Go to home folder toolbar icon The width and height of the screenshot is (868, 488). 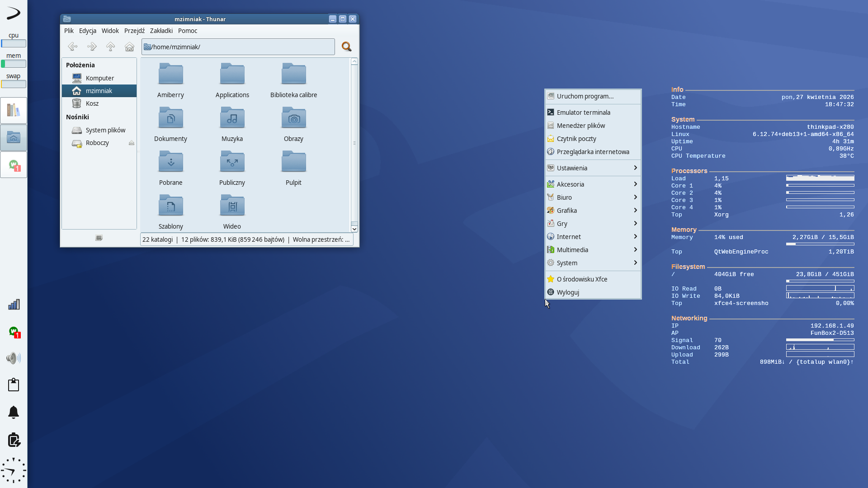(x=129, y=47)
